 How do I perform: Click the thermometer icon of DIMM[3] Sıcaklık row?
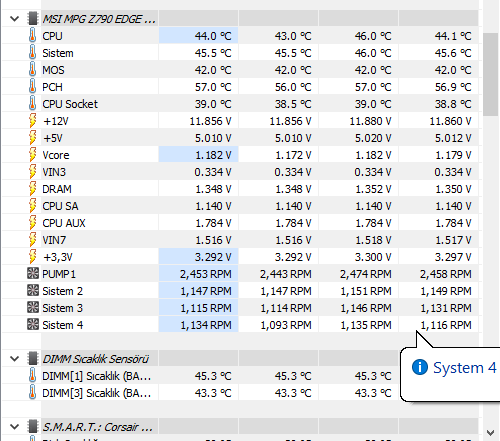click(32, 393)
